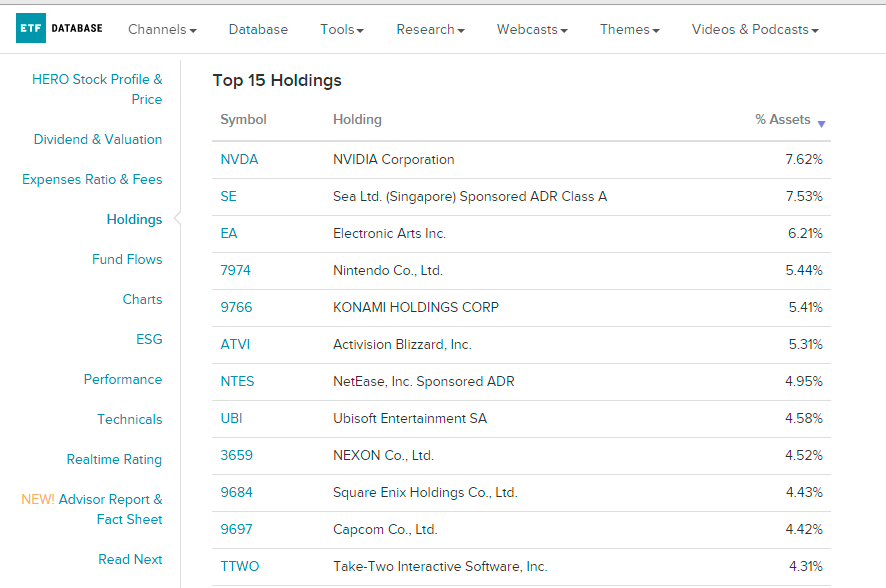Open the NTES symbol link
Image resolution: width=886 pixels, height=588 pixels.
point(237,382)
